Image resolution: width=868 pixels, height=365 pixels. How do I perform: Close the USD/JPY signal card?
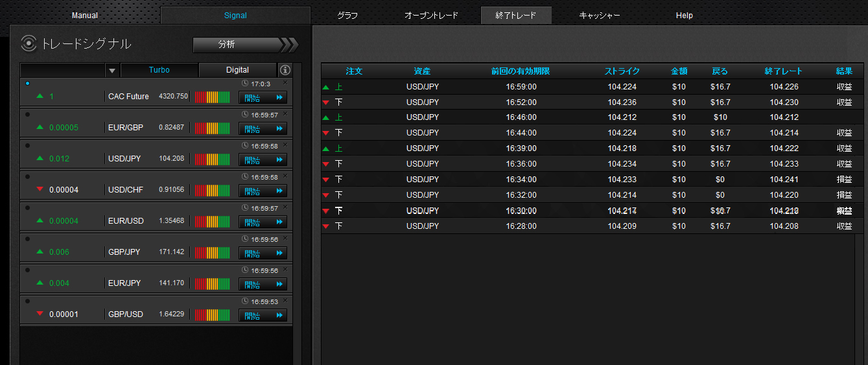285,145
